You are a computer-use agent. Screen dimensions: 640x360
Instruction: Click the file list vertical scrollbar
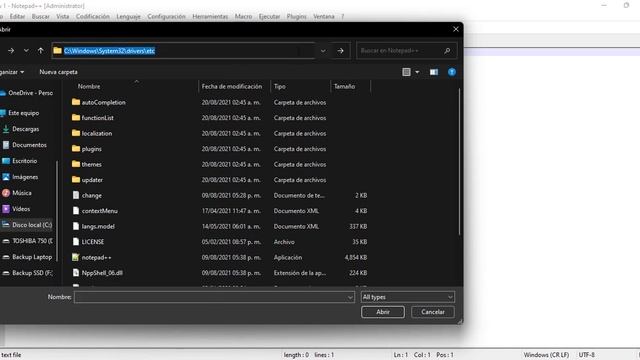click(x=460, y=161)
